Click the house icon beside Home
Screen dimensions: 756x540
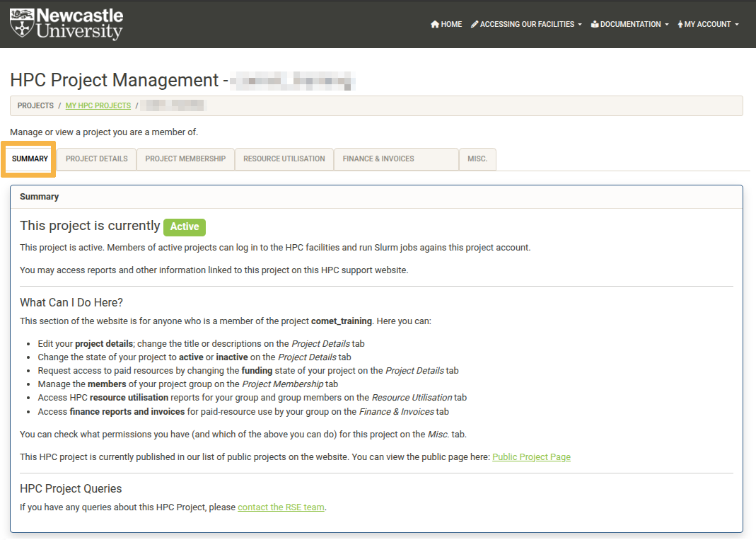(435, 25)
